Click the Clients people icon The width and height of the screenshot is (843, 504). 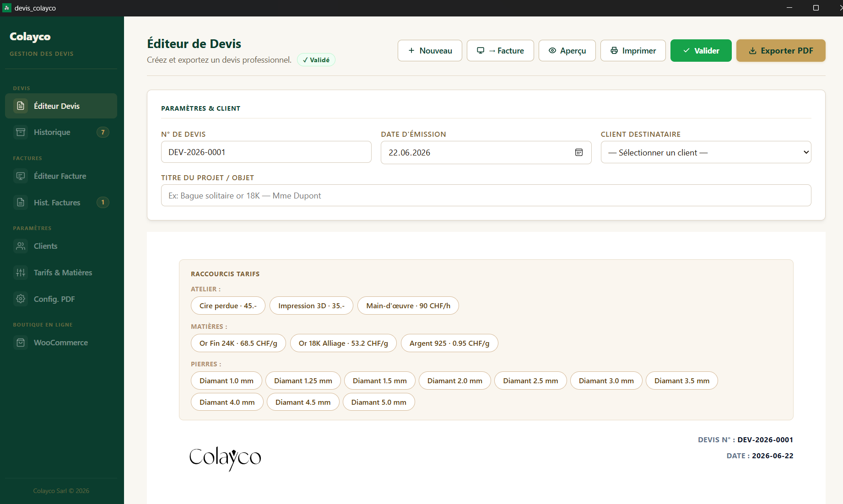pos(21,246)
